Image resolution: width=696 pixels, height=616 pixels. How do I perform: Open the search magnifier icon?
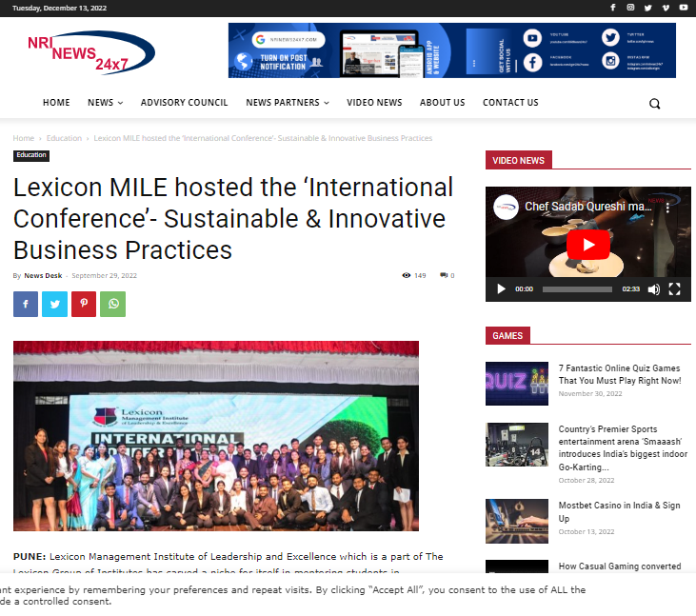click(654, 104)
